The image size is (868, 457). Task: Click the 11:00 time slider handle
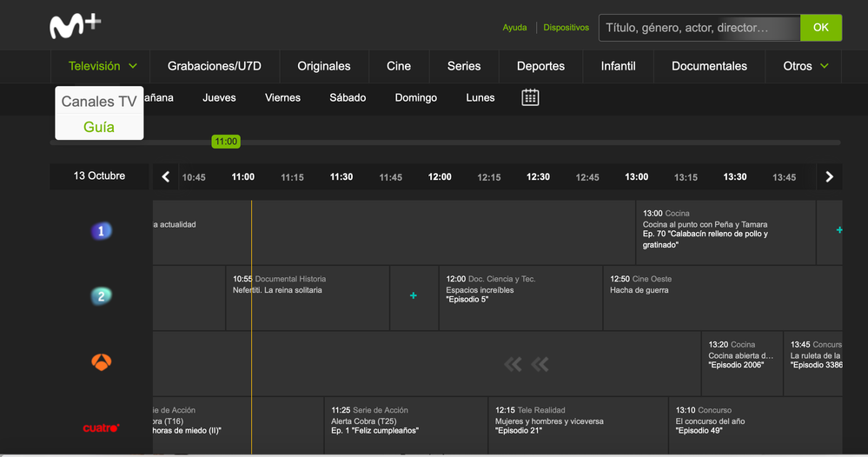pos(226,142)
